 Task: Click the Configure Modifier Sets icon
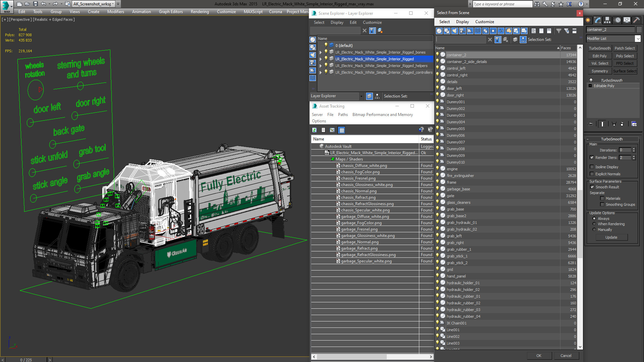634,124
